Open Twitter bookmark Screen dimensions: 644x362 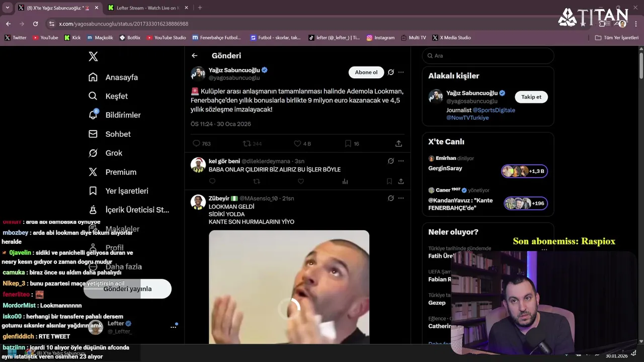[16, 38]
